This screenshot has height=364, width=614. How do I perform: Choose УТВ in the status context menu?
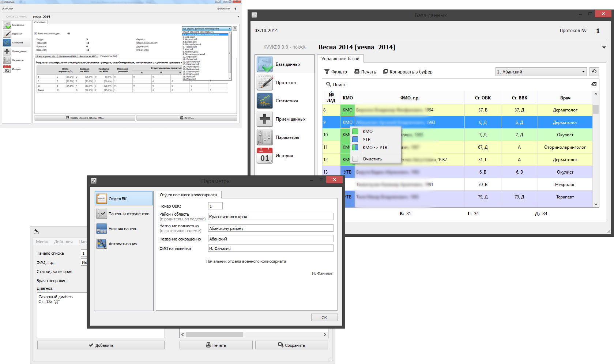click(376, 140)
